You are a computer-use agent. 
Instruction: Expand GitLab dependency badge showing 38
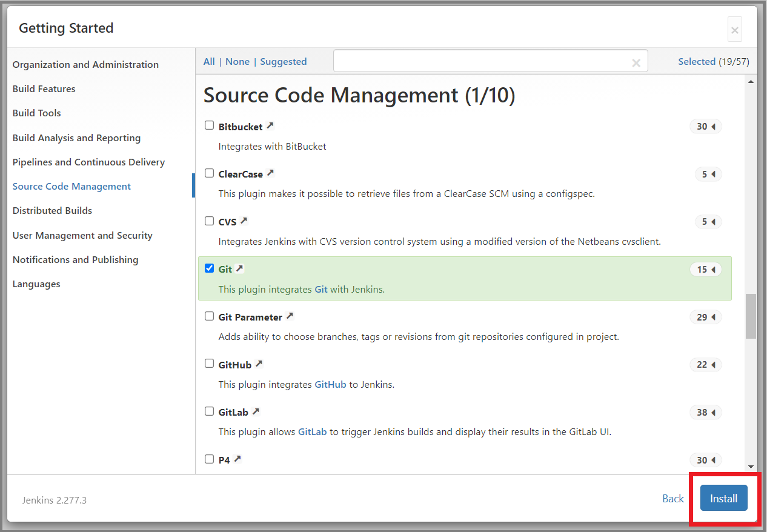click(x=706, y=412)
